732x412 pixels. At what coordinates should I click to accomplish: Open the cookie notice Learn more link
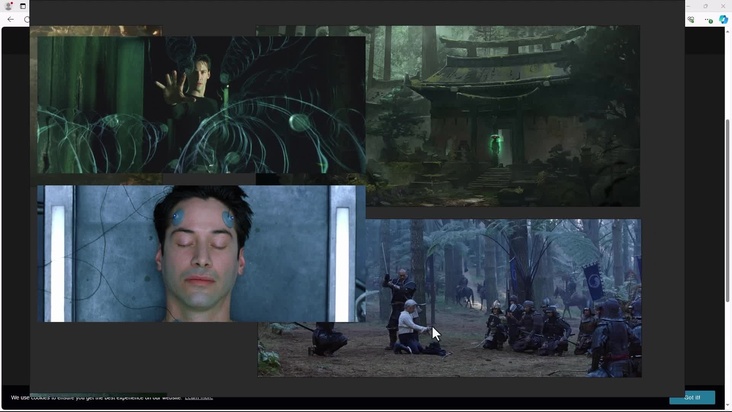pyautogui.click(x=199, y=398)
